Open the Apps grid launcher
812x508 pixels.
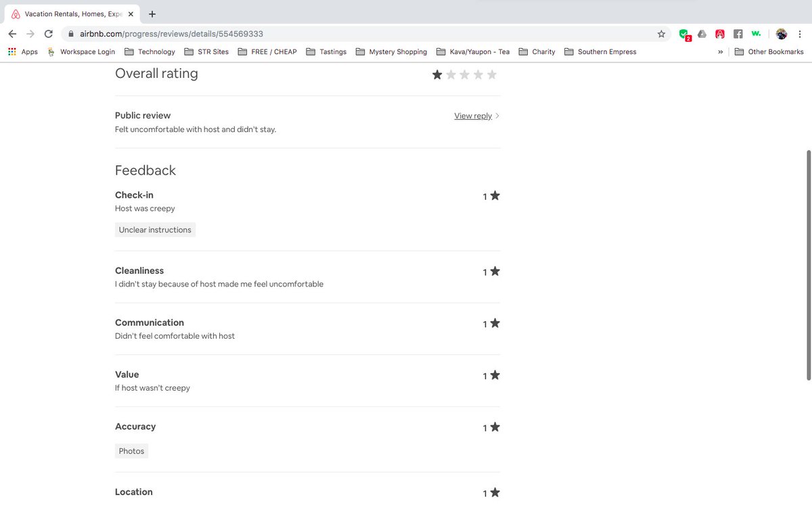12,51
